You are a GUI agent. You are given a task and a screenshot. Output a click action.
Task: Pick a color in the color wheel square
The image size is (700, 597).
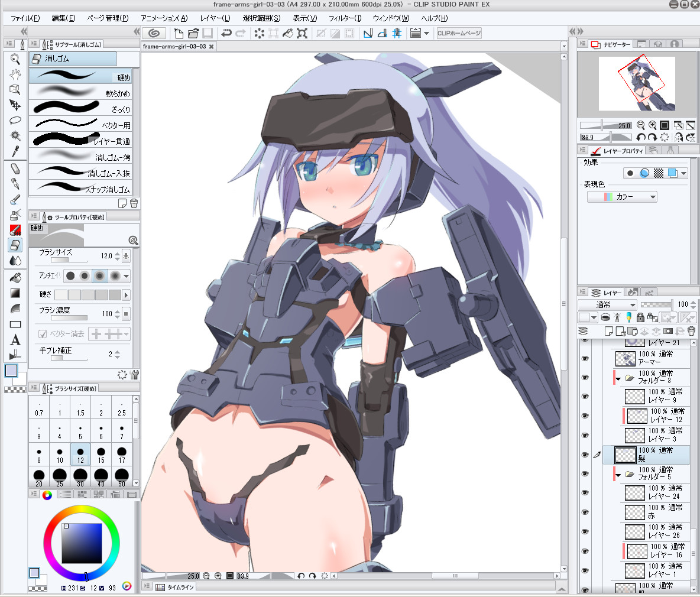82,543
